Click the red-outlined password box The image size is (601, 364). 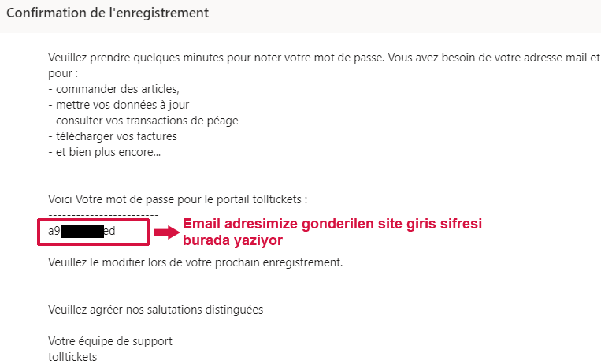tap(93, 232)
